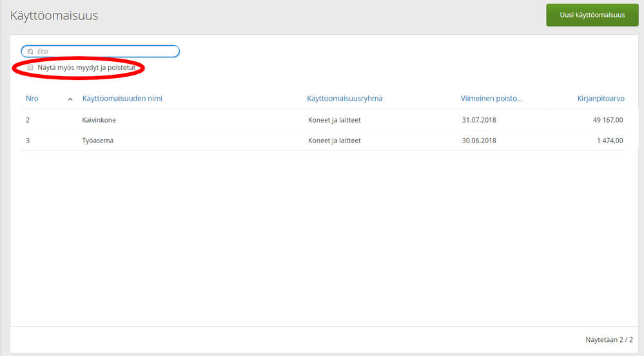Sort by the Nro column header
644x356 pixels.
(x=32, y=99)
